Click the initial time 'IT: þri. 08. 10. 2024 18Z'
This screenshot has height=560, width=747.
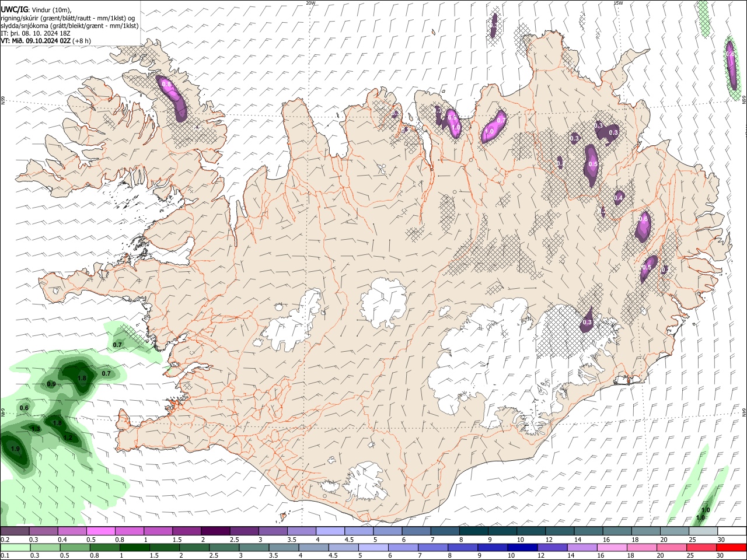click(36, 33)
